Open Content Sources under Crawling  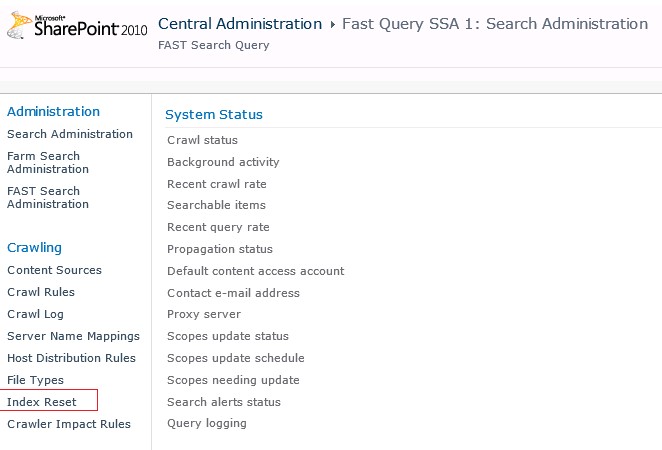click(x=54, y=270)
